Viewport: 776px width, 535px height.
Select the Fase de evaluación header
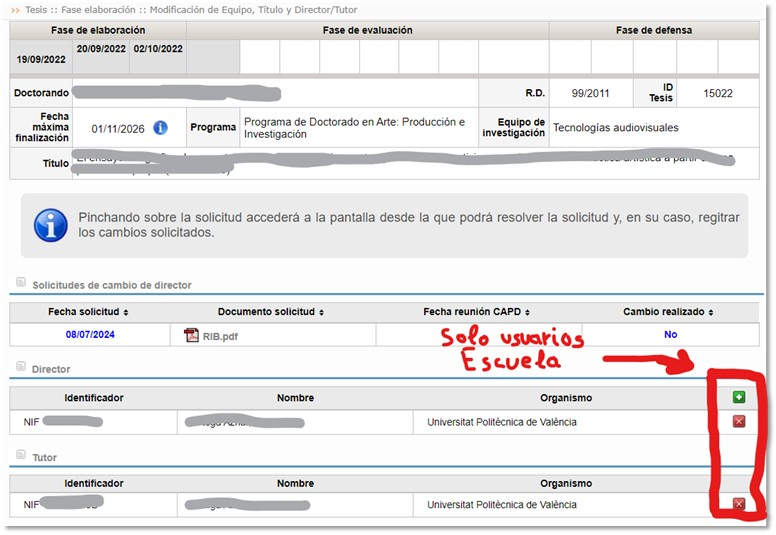[x=368, y=30]
